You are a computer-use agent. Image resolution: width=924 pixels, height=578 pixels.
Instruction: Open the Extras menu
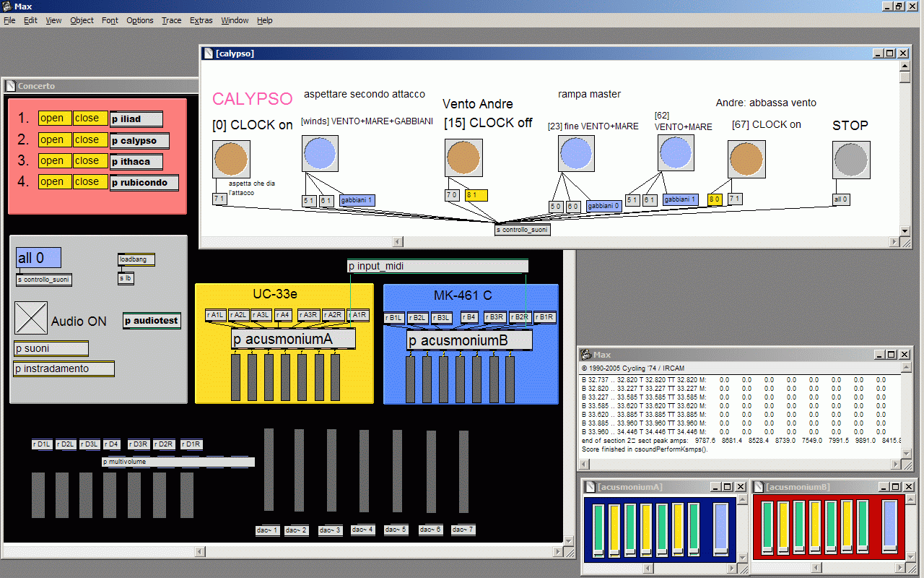(201, 20)
